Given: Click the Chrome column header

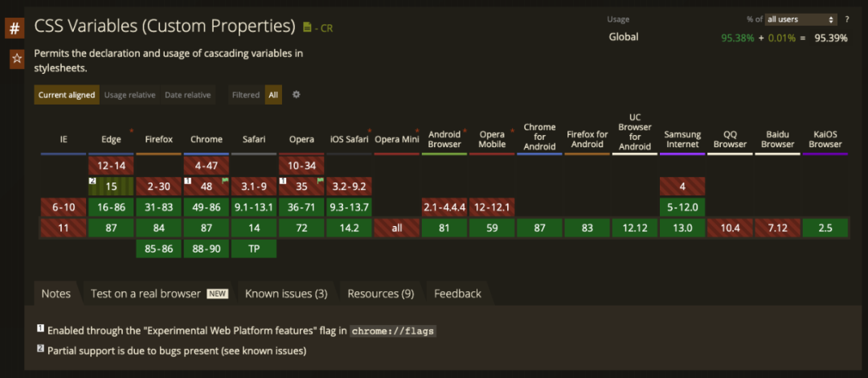Looking at the screenshot, I should click(207, 140).
